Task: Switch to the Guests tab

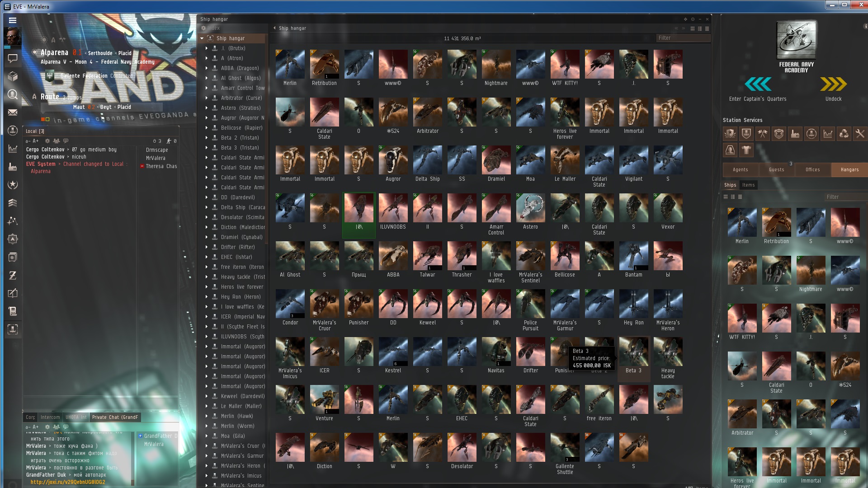Action: 776,170
